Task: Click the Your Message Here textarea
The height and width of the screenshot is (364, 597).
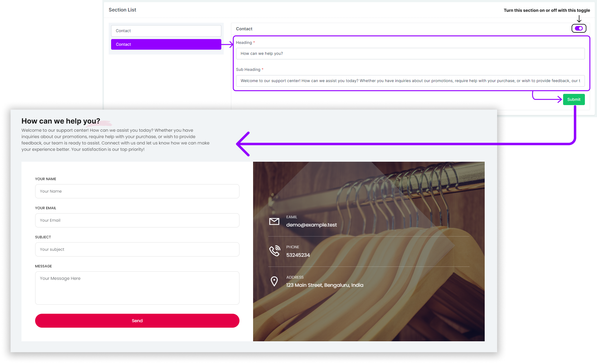Action: click(x=137, y=288)
